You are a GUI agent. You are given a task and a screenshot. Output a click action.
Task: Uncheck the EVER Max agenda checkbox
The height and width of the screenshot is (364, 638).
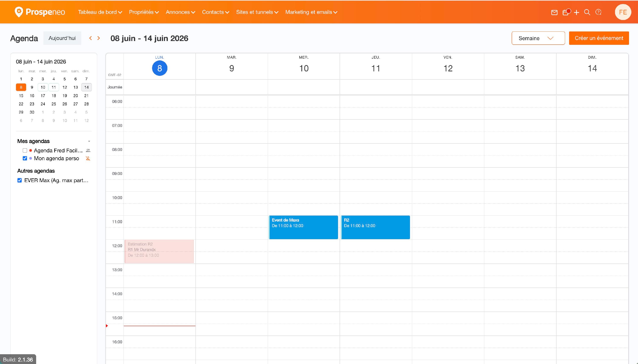20,180
